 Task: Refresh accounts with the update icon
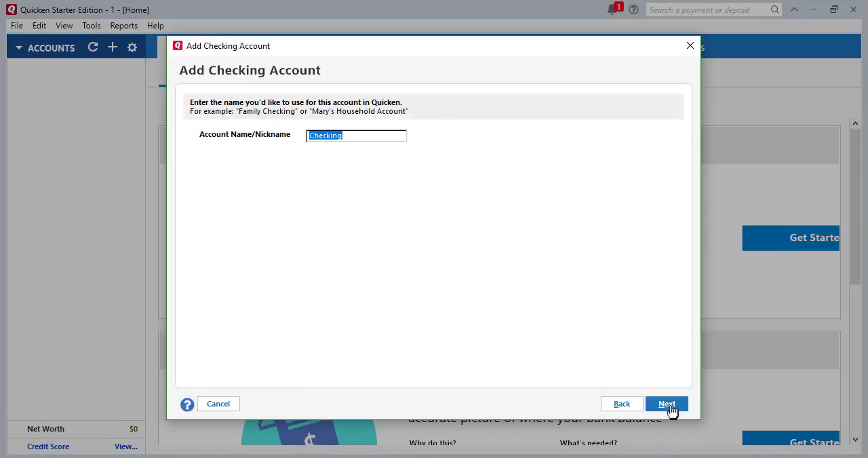pyautogui.click(x=93, y=47)
